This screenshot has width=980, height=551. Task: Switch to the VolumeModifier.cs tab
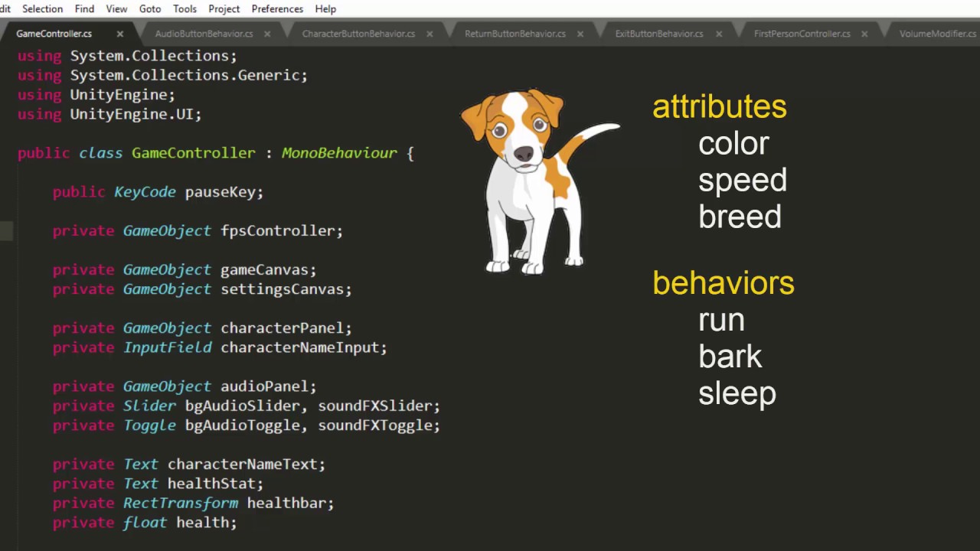[x=937, y=34]
